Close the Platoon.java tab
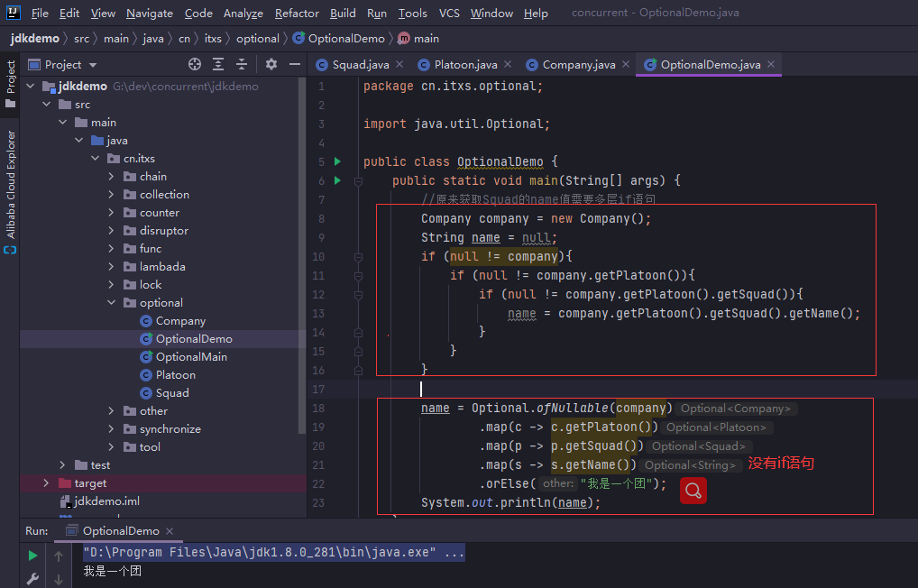The height and width of the screenshot is (588, 918). pyautogui.click(x=508, y=64)
